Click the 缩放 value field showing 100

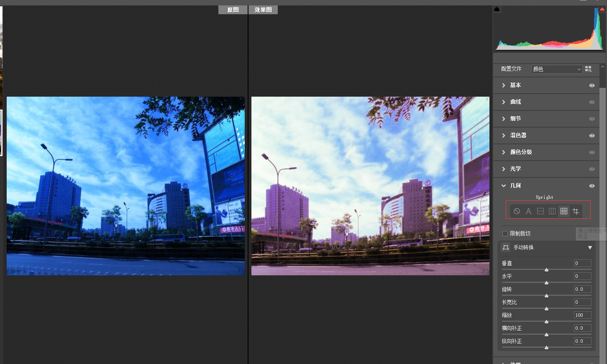pos(582,315)
